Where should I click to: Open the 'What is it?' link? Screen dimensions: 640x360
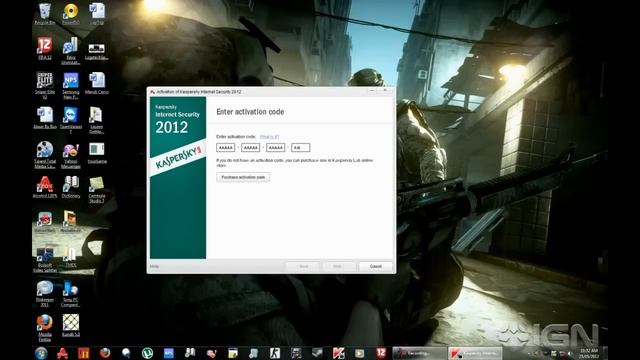click(x=269, y=137)
